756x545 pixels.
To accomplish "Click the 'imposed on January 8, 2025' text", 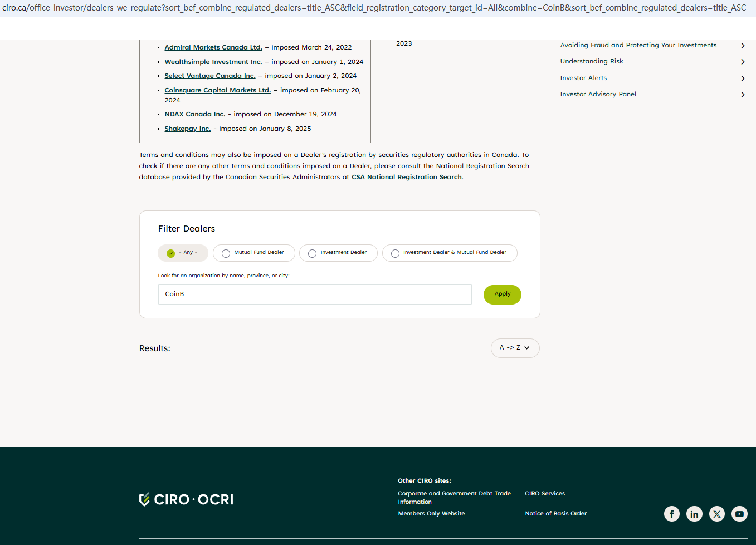I will pyautogui.click(x=265, y=129).
